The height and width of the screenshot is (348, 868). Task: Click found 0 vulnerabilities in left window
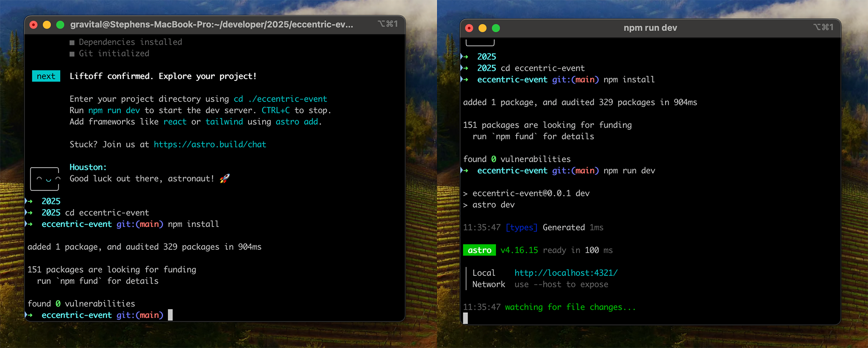[81, 304]
